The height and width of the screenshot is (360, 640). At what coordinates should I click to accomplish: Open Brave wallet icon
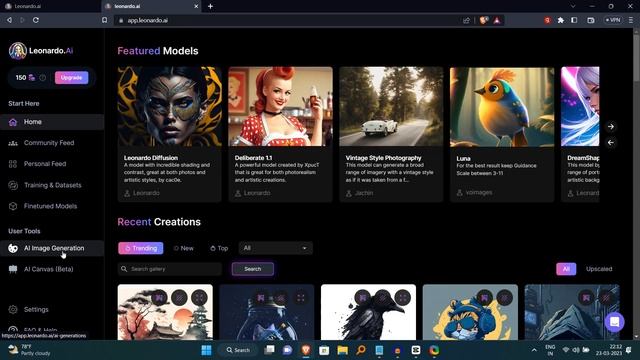tap(591, 20)
